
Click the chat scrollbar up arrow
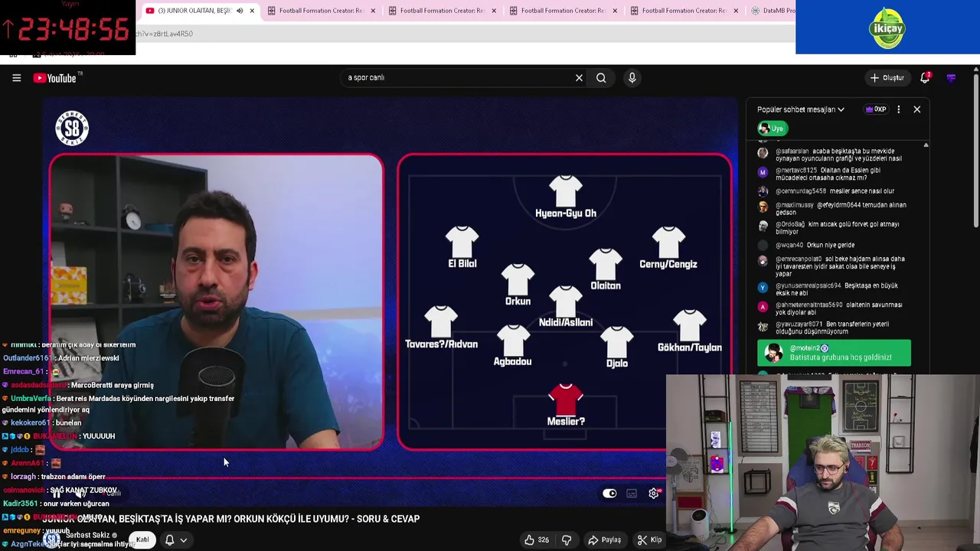(926, 145)
